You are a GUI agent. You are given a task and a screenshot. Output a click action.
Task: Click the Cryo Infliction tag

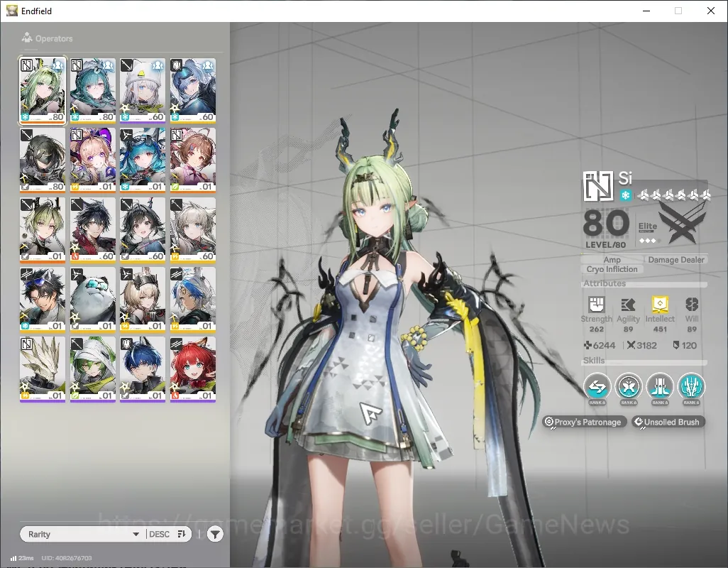612,269
